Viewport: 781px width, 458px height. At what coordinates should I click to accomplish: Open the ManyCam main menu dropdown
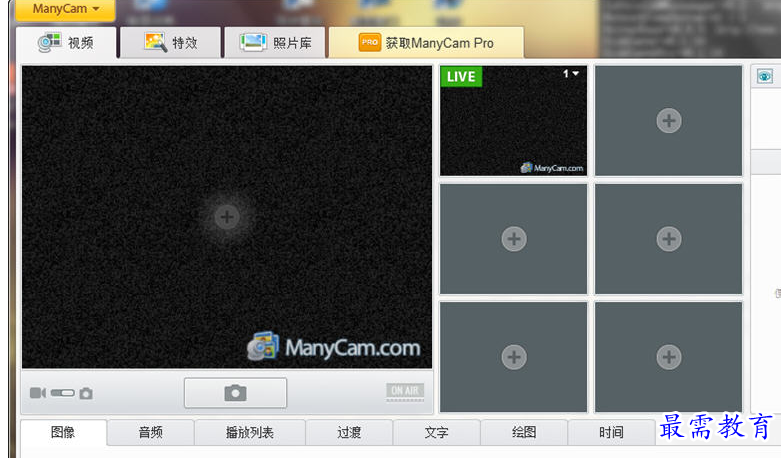tap(65, 9)
